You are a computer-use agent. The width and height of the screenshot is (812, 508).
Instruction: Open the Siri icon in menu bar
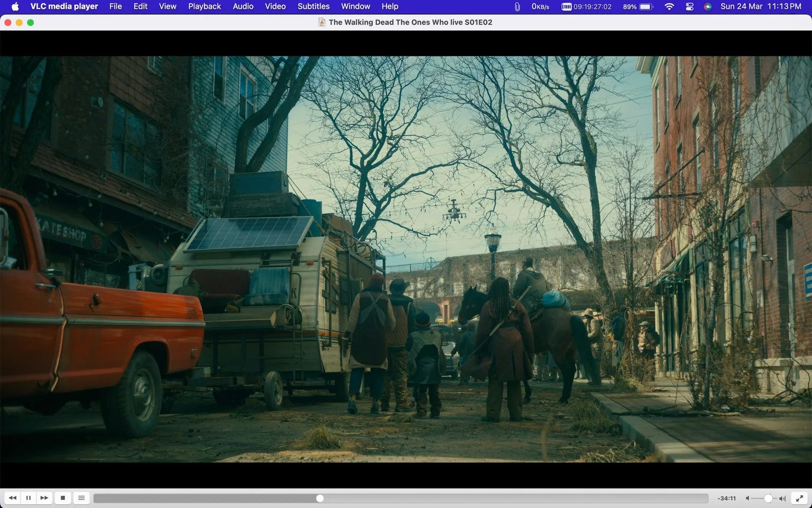pyautogui.click(x=708, y=6)
